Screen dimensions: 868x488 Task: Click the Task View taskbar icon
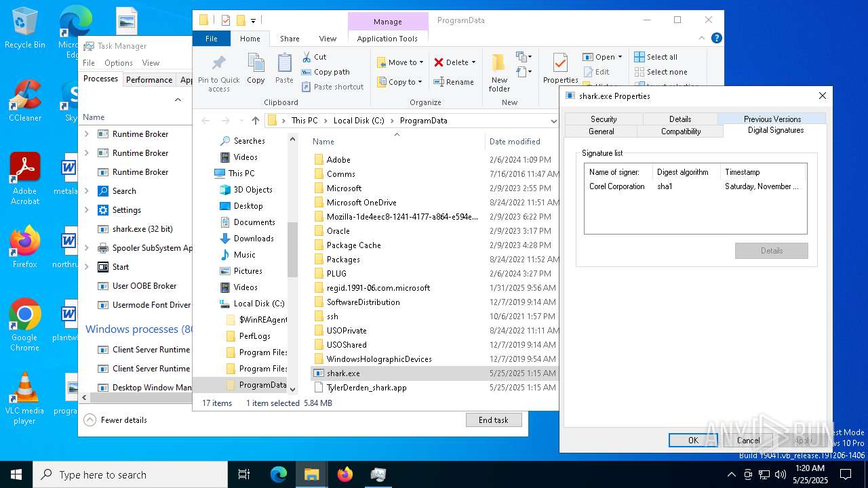tap(244, 474)
